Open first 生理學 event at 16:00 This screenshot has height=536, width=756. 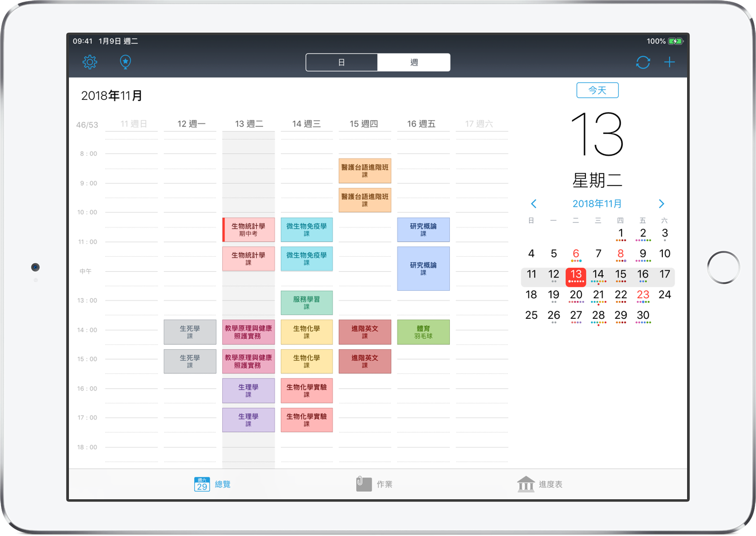tap(249, 391)
